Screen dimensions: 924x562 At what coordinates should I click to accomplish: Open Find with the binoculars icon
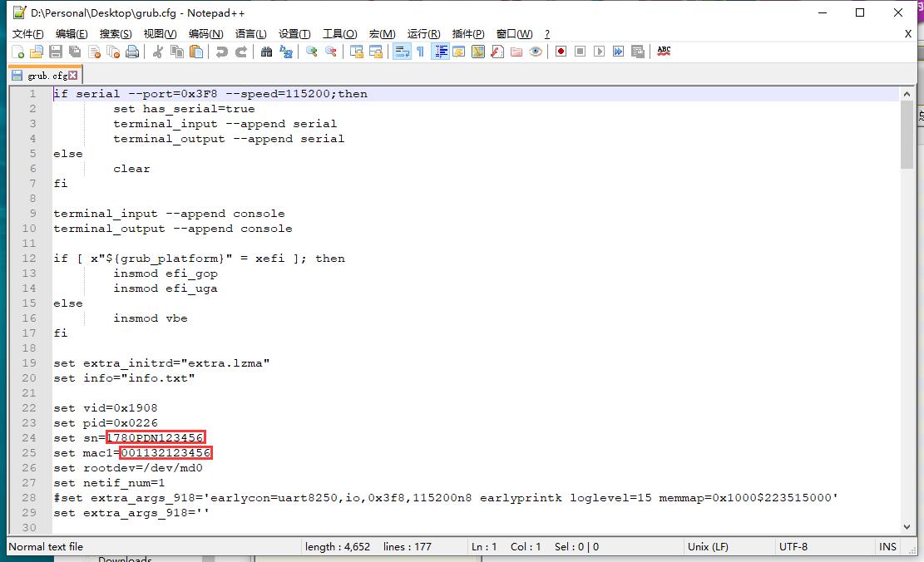pos(266,52)
